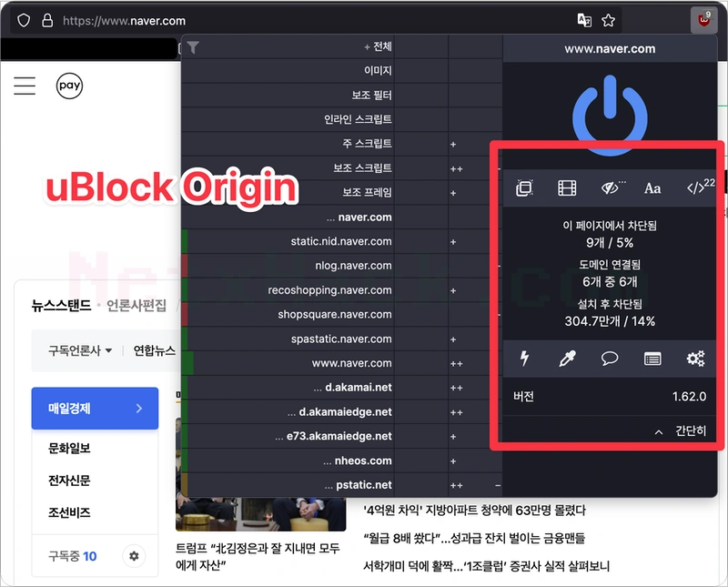The image size is (728, 587).
Task: Open the hamburger menu on the page
Action: pyautogui.click(x=25, y=85)
